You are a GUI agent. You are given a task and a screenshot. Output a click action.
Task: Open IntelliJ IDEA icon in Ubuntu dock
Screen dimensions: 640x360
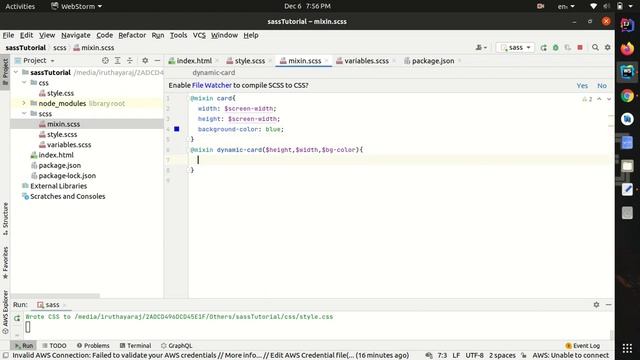[x=627, y=25]
